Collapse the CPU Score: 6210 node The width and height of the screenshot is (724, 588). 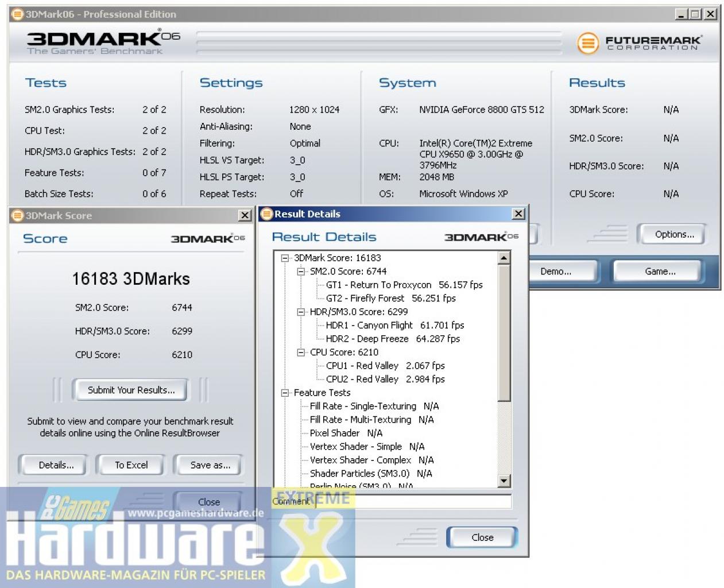[301, 353]
